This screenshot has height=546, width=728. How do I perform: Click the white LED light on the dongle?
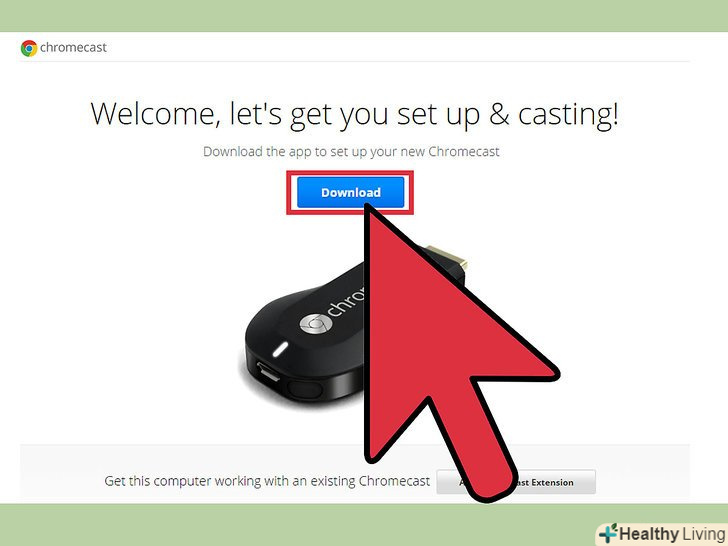coord(280,350)
